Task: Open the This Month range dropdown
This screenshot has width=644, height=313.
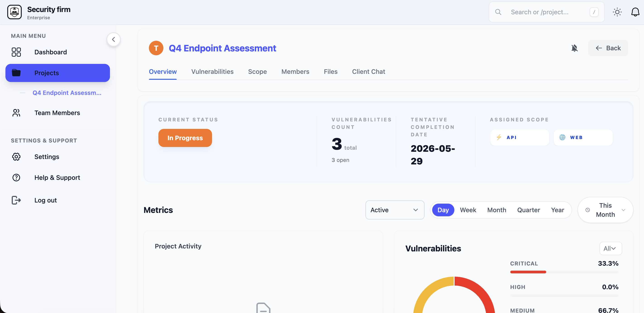Action: tap(605, 210)
